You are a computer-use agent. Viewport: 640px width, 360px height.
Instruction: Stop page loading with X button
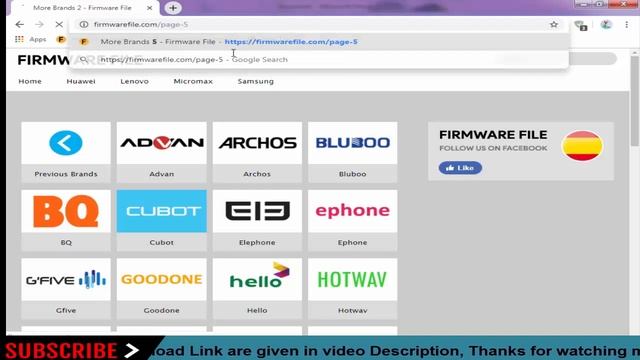(59, 24)
